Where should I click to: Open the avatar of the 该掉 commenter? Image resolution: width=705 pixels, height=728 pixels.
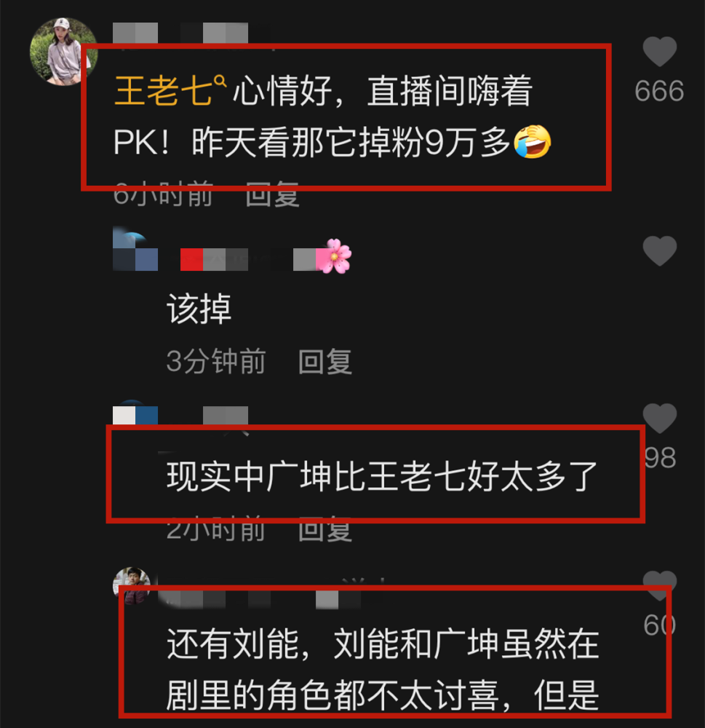135,248
